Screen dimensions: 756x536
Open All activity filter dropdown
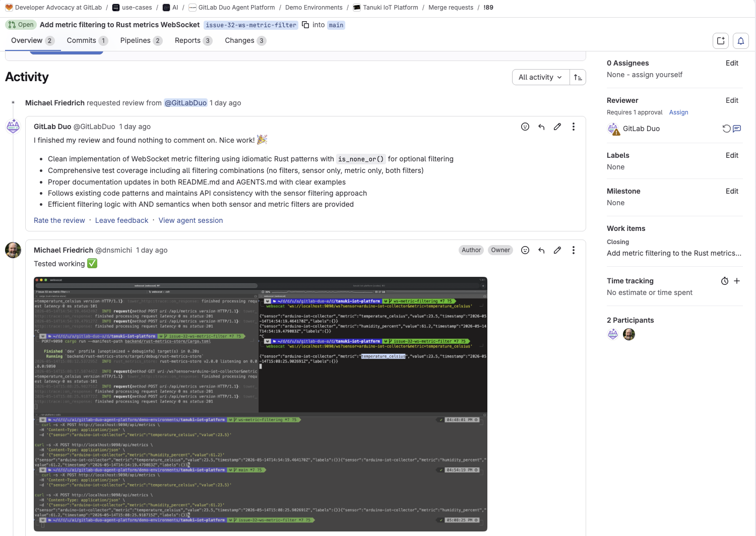(x=540, y=77)
